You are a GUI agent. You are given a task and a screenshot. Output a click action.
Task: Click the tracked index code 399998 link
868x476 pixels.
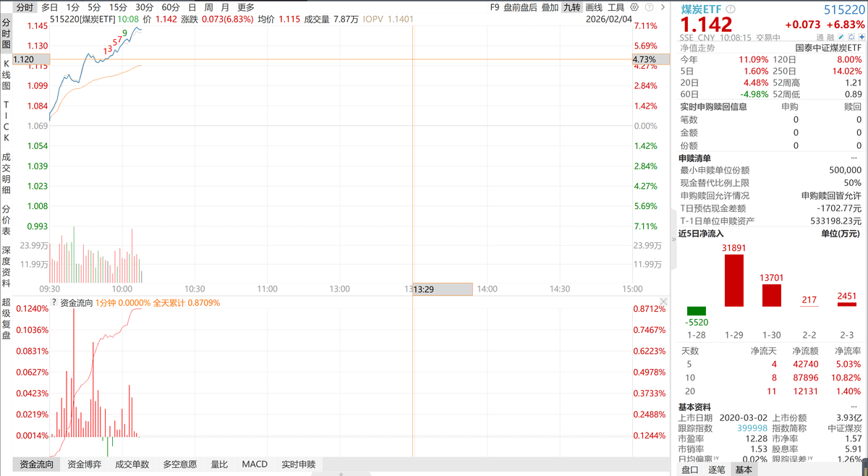(753, 428)
